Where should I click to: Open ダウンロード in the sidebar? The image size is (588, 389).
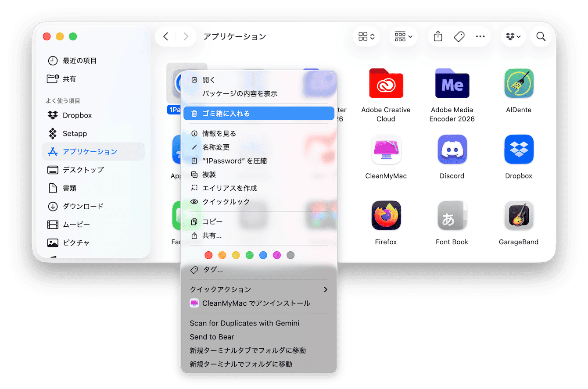click(93, 206)
